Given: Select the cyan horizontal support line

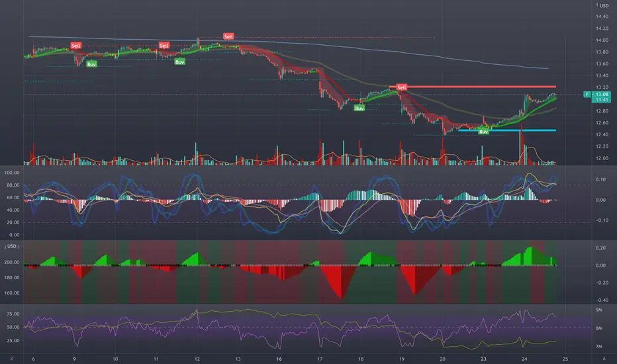Looking at the screenshot, I should pyautogui.click(x=508, y=130).
